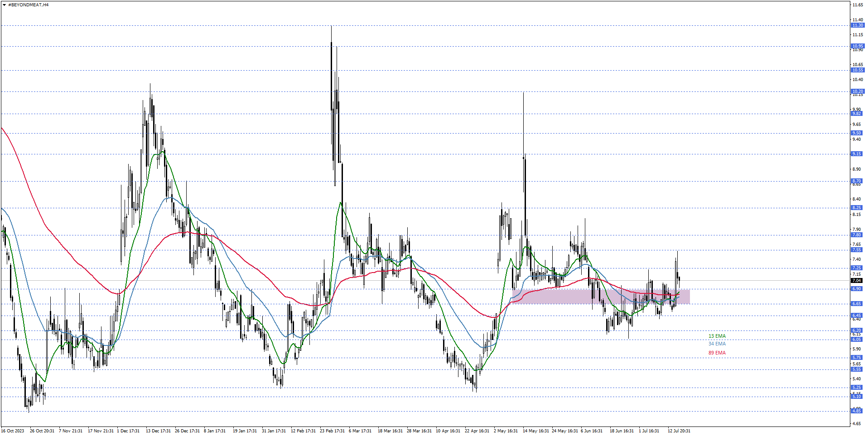
Task: Click the 8.25 level price tag
Action: [x=857, y=208]
